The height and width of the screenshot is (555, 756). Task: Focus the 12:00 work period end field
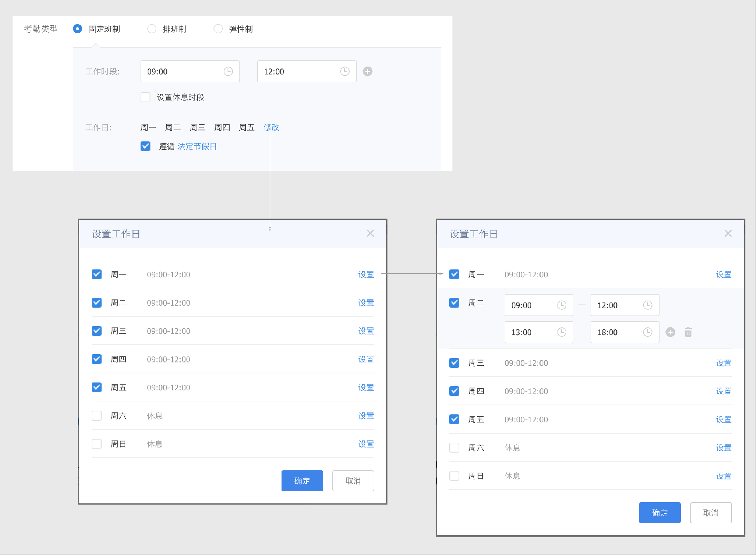tap(307, 71)
